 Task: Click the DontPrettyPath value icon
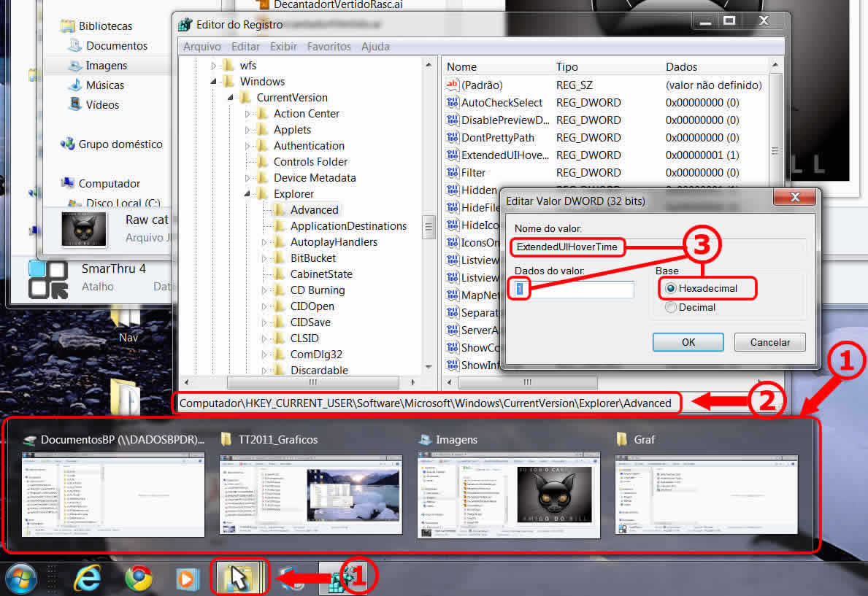(453, 137)
